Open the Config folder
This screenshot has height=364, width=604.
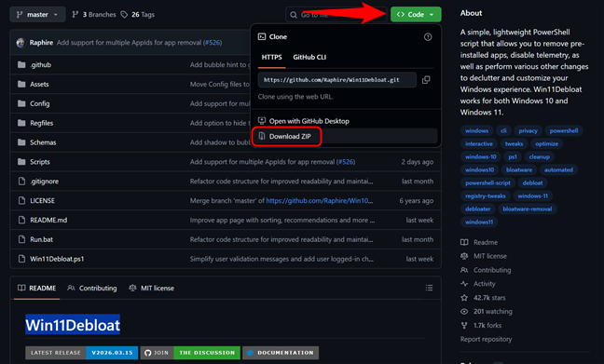(x=40, y=103)
